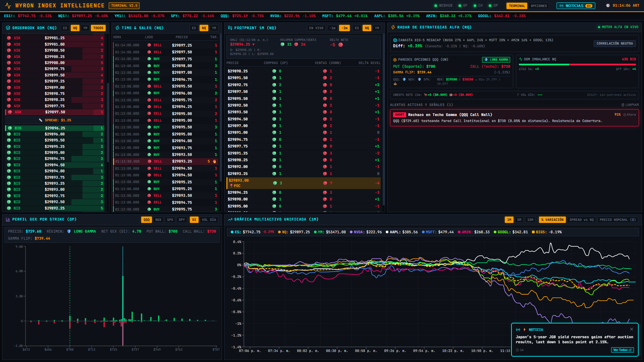Image resolution: width=644 pixels, height=362 pixels.
Task: Click the Gráfica Multiactivo trend icon
Action: pos(230,220)
